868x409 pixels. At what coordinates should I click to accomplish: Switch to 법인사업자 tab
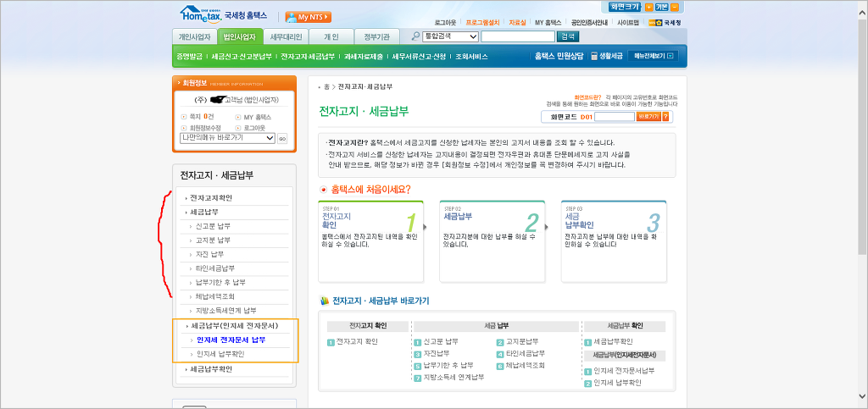click(240, 37)
